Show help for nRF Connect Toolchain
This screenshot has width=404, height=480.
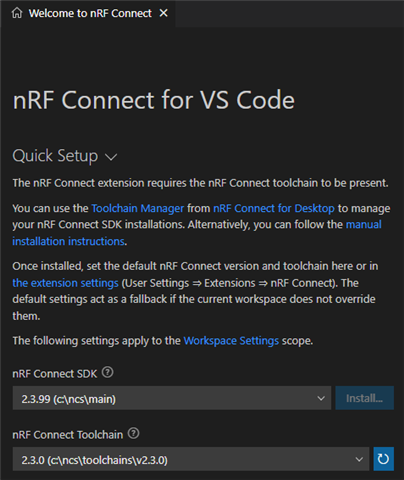133,433
